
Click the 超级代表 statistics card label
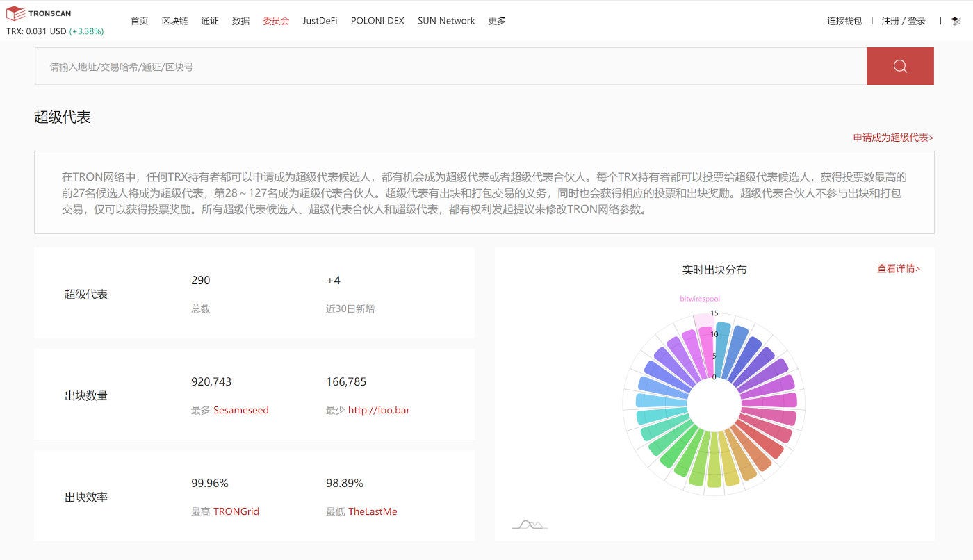(x=86, y=295)
